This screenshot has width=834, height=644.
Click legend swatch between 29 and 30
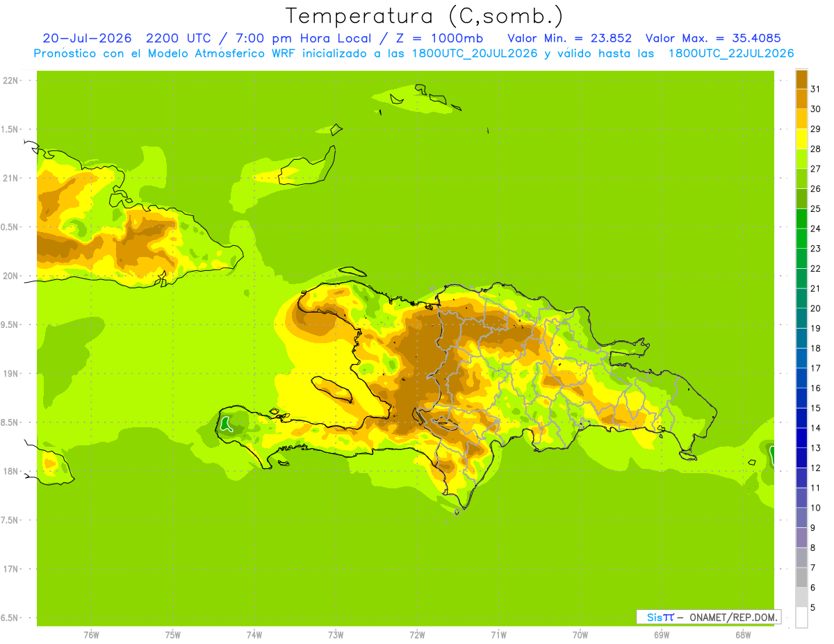click(801, 119)
